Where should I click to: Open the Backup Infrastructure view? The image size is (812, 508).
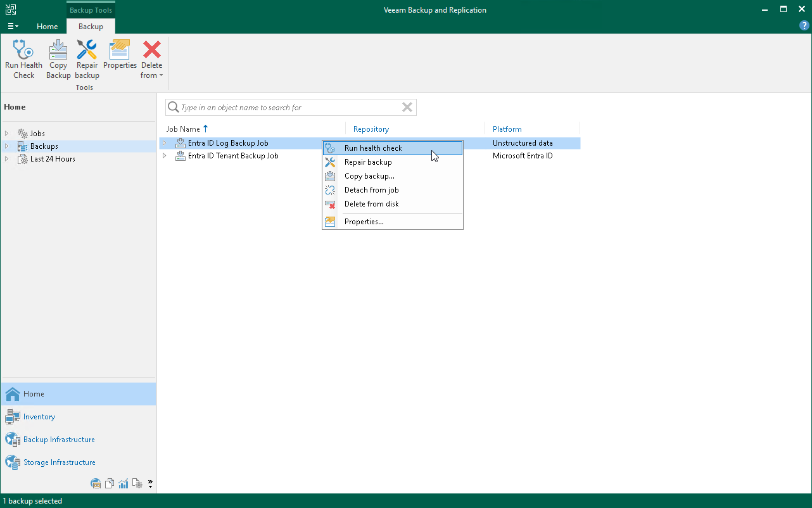click(79, 440)
